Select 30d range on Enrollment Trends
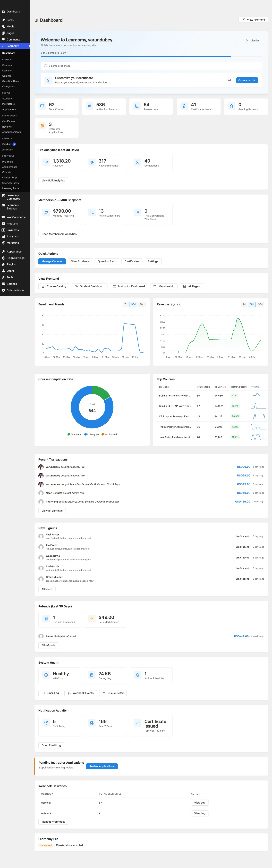This screenshot has height=868, width=272. tap(133, 304)
